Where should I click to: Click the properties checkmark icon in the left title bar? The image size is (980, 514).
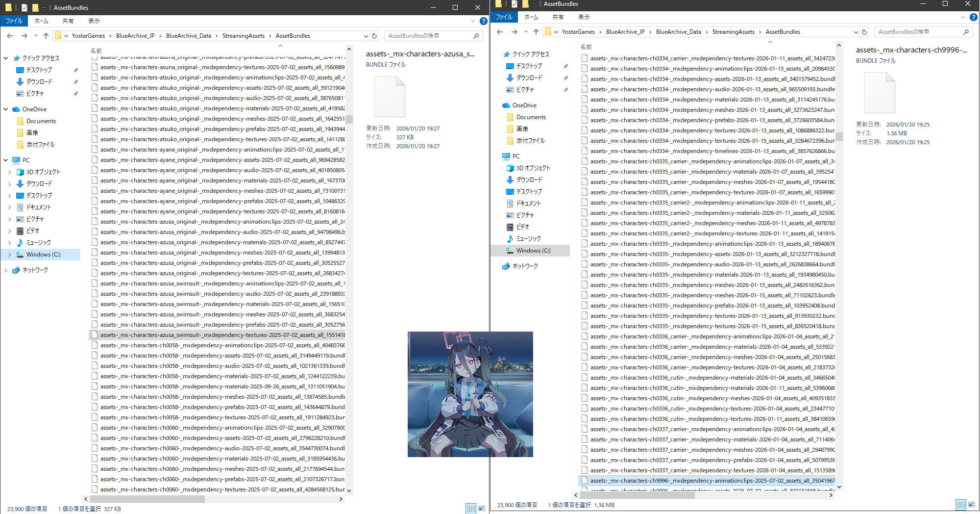(24, 7)
